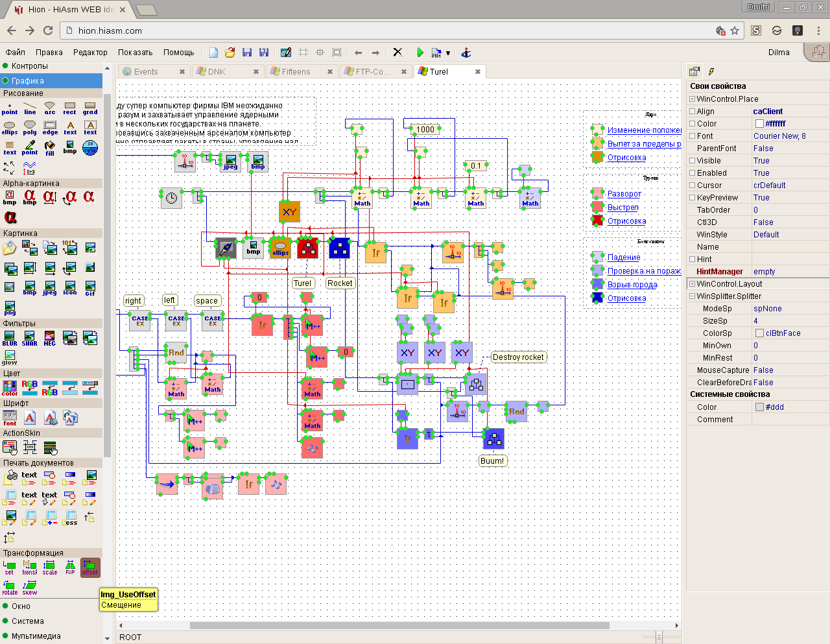Image resolution: width=830 pixels, height=644 pixels.
Task: Select the rect drawing element
Action: point(70,108)
